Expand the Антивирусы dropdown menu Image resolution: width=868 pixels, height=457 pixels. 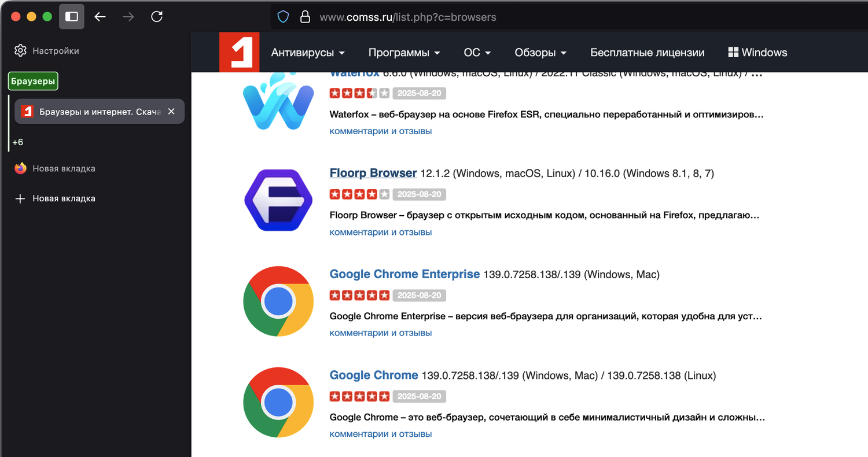coord(308,53)
